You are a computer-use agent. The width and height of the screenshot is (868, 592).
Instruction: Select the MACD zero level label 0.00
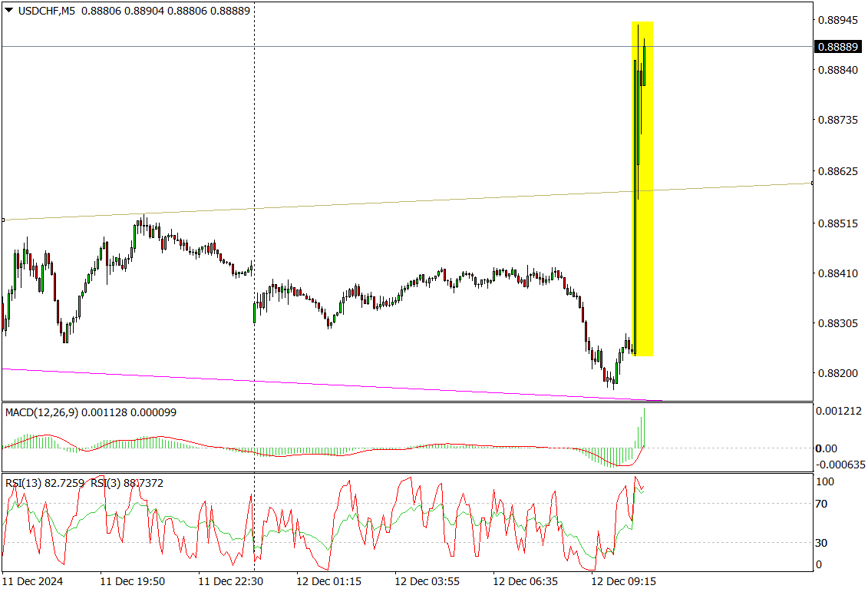click(827, 448)
